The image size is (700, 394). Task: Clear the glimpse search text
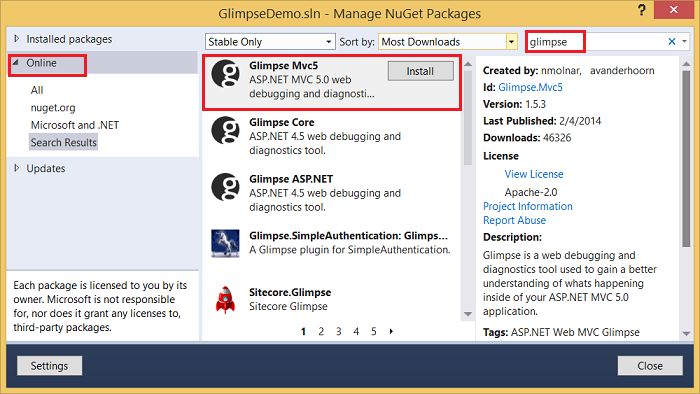pyautogui.click(x=671, y=41)
